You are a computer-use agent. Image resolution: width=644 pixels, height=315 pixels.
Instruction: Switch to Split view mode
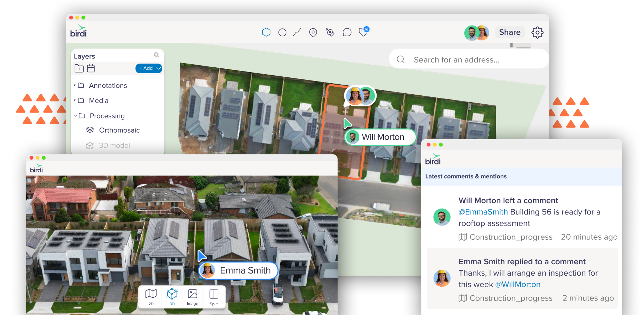click(x=214, y=297)
